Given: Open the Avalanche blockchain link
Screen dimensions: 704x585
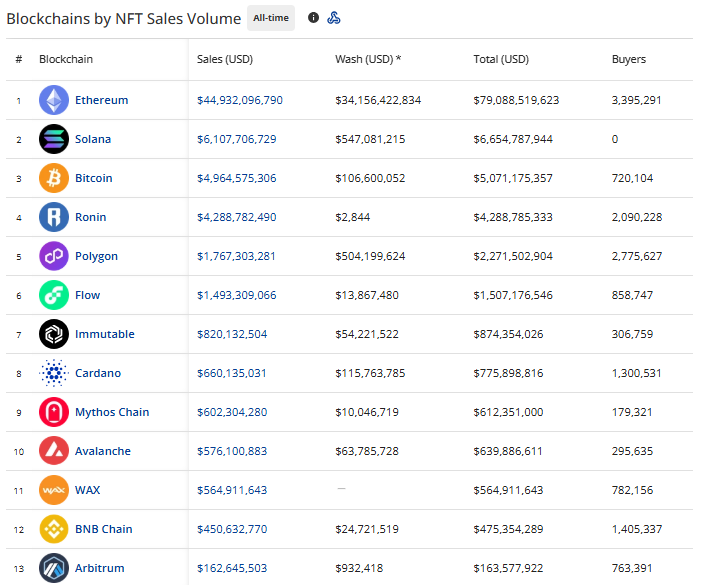Looking at the screenshot, I should 103,451.
